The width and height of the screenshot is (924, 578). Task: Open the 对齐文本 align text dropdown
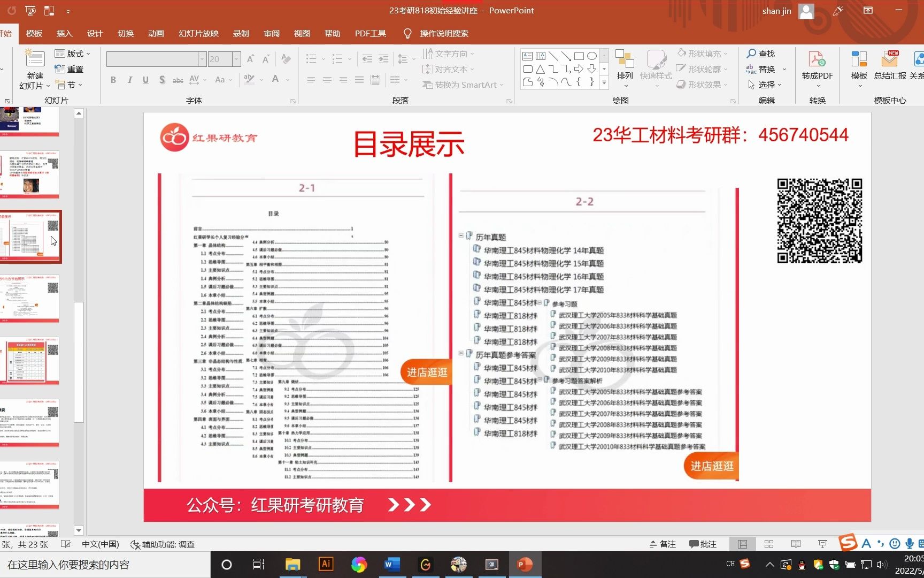click(449, 69)
